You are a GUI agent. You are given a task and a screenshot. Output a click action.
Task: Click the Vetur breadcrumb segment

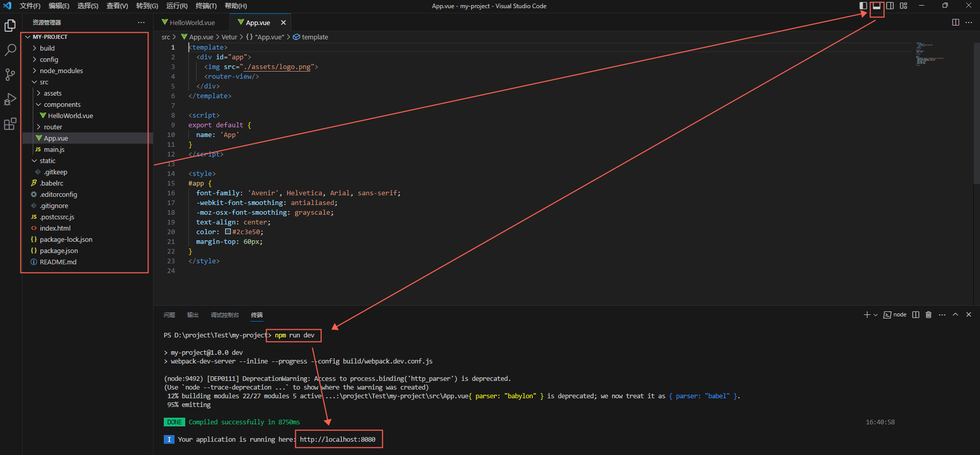pyautogui.click(x=229, y=37)
